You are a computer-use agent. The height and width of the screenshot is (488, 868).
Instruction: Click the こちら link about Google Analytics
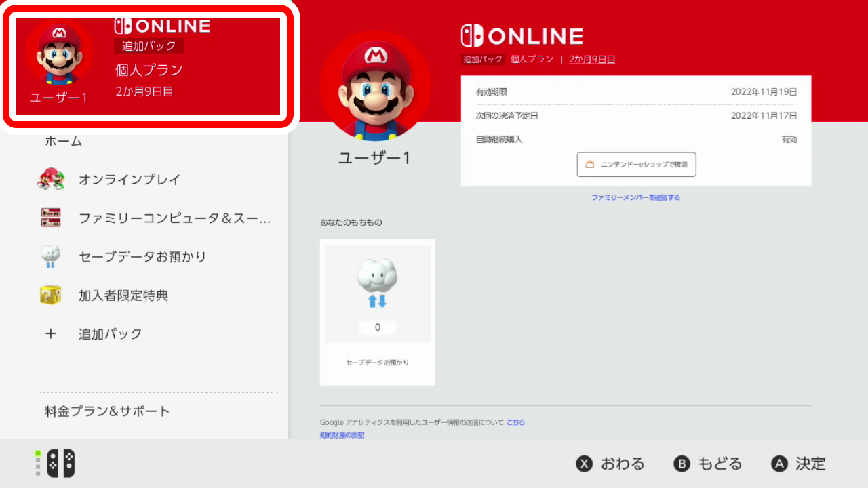pos(515,422)
